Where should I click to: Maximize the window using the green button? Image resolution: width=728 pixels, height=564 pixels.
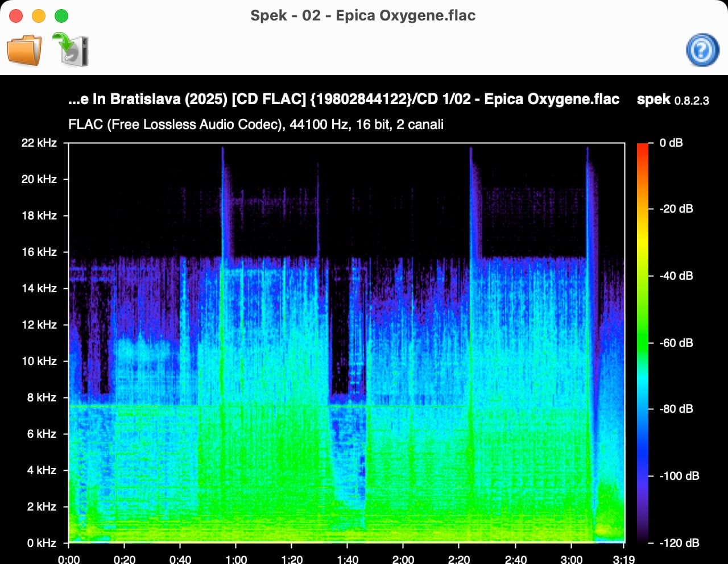pos(61,16)
